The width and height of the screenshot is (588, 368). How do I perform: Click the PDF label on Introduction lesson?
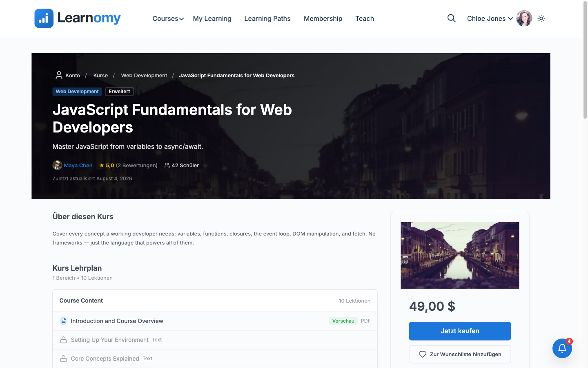coord(366,321)
